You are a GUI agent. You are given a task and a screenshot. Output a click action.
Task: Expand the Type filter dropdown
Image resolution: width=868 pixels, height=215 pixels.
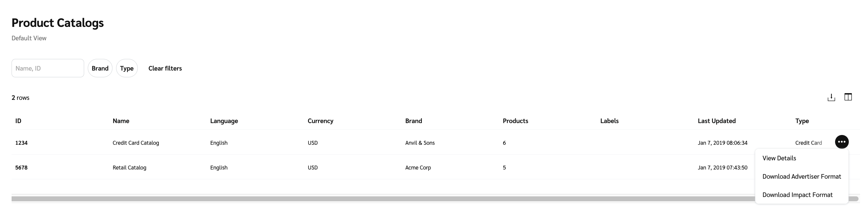pos(127,68)
